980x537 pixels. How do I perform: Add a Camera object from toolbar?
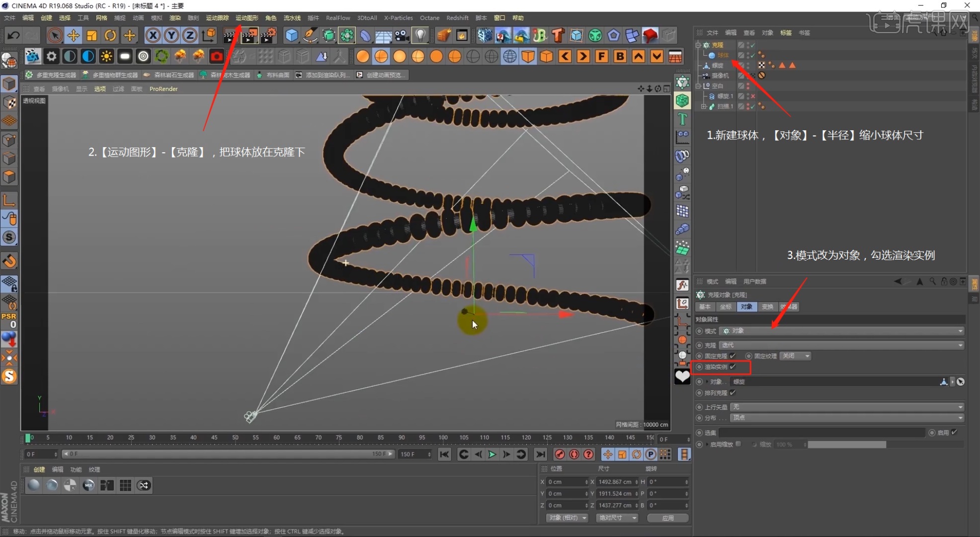pos(402,35)
